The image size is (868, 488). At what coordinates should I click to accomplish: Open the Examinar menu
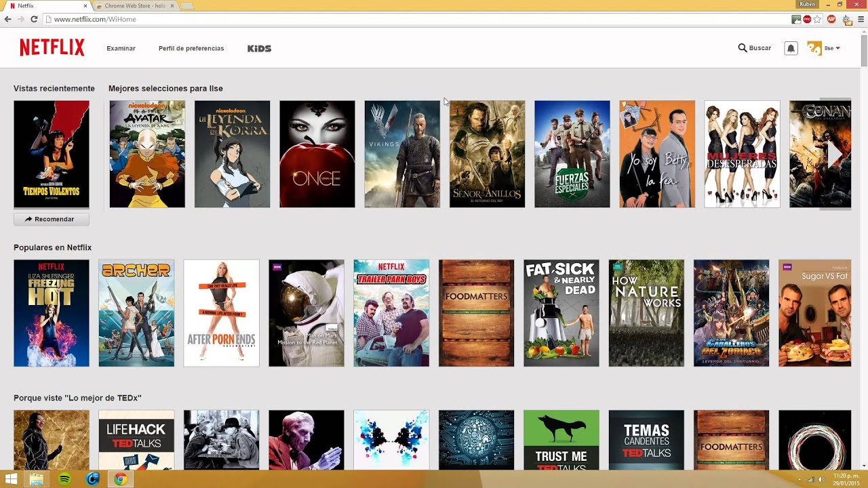tap(121, 48)
